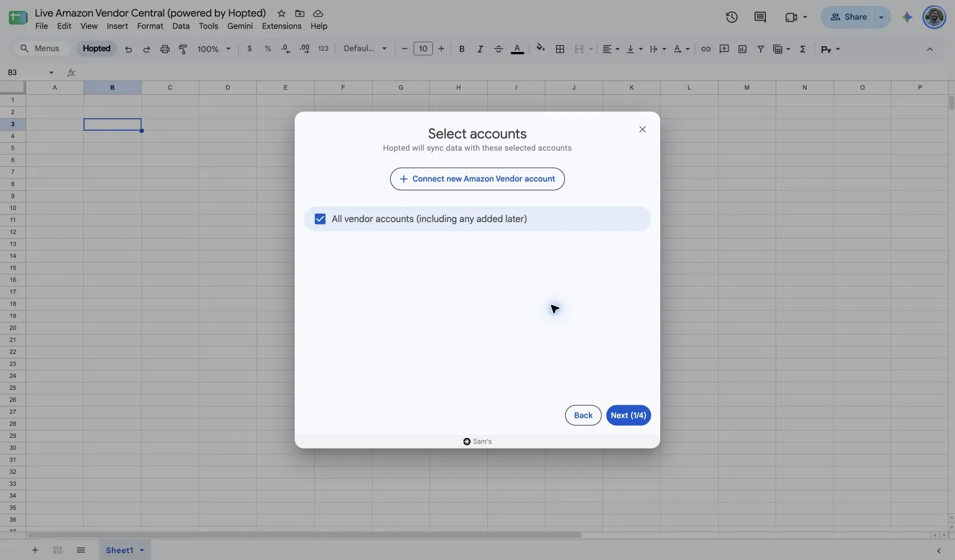Increase font size with plus button
Screen dimensions: 955x560
[441, 49]
